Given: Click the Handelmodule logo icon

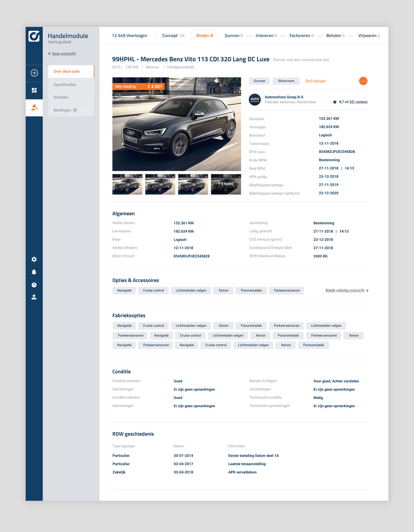Looking at the screenshot, I should point(34,36).
